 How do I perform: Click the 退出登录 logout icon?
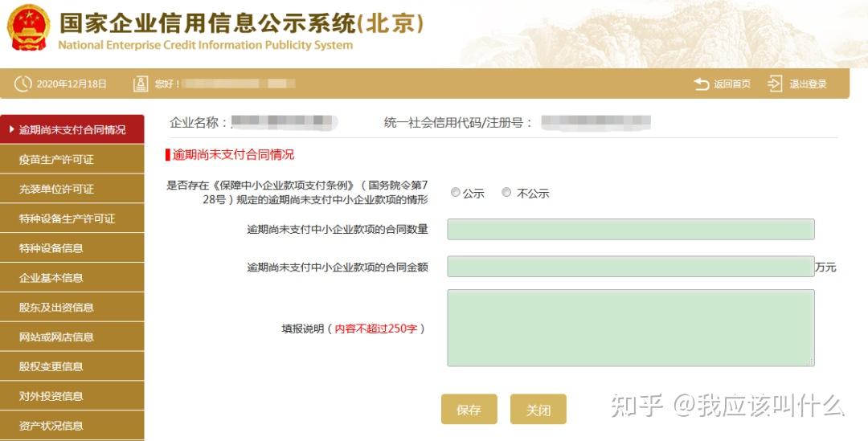coord(775,84)
